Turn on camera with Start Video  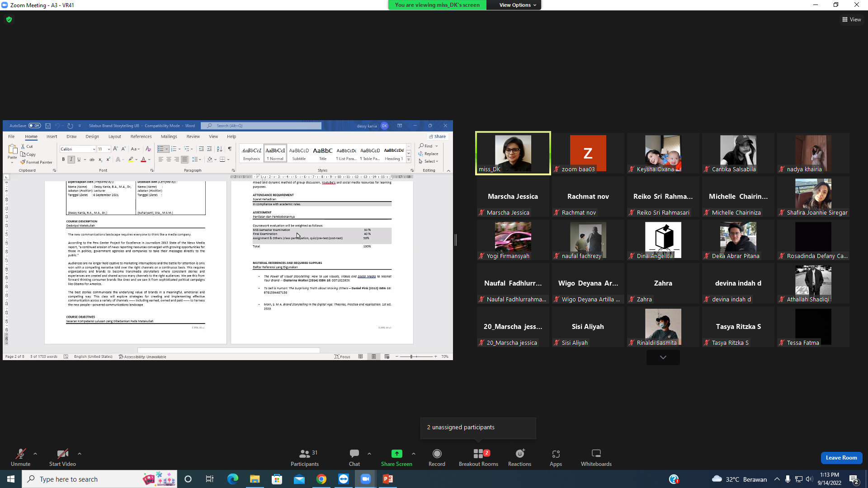coord(62,457)
